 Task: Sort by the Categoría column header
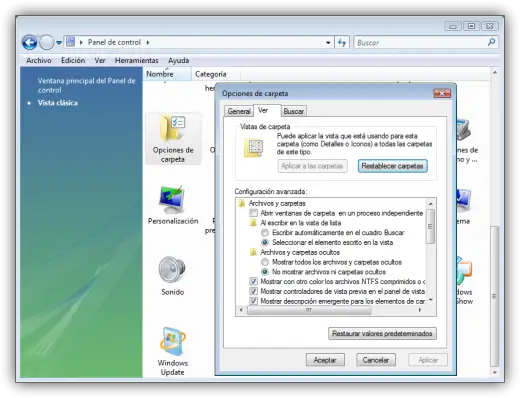215,74
